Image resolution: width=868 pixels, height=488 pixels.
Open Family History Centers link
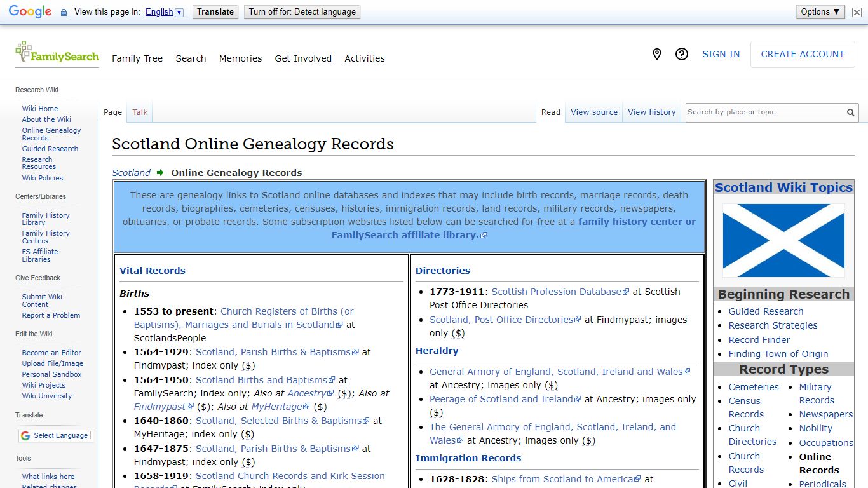(46, 237)
